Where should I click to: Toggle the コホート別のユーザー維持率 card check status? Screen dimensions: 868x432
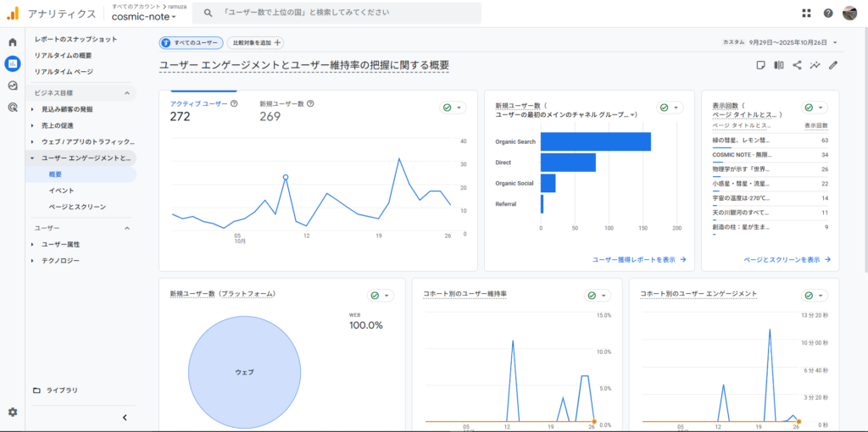click(x=598, y=295)
